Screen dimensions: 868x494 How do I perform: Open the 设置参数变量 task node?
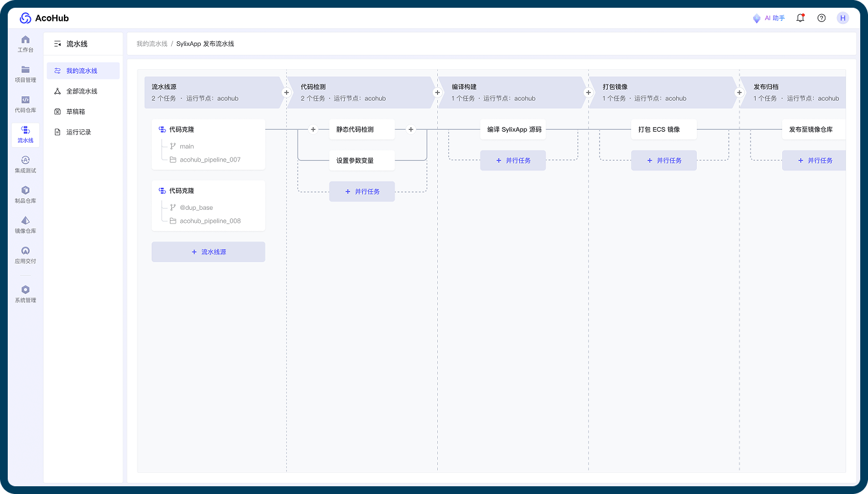click(362, 160)
